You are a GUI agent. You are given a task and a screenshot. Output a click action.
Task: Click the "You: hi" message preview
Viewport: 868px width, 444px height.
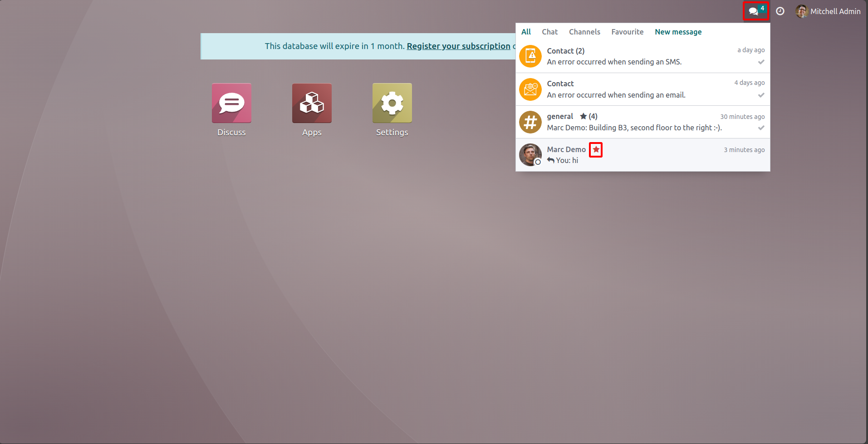pyautogui.click(x=567, y=160)
